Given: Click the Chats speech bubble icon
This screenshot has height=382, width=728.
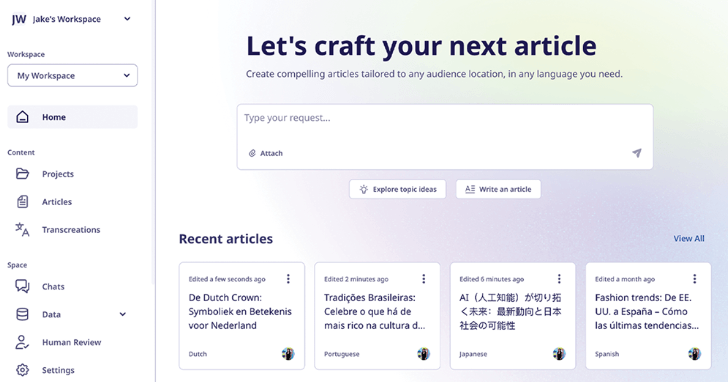Looking at the screenshot, I should click(22, 286).
